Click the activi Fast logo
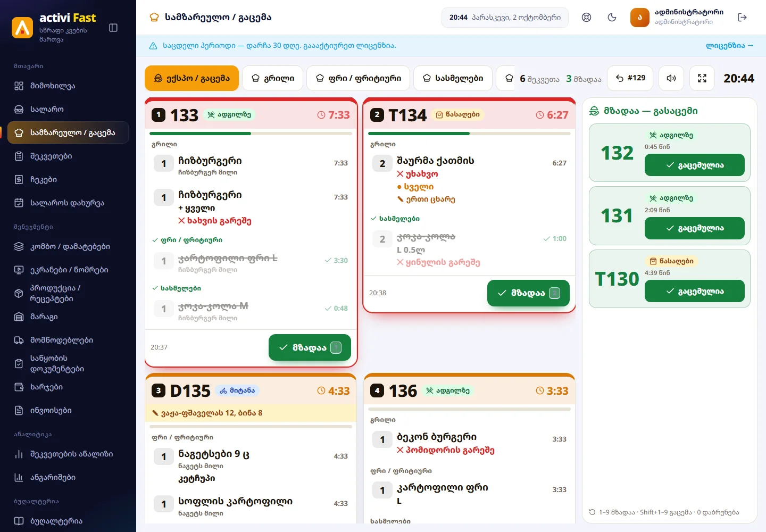Viewport: 766px width, 532px height. point(22,28)
